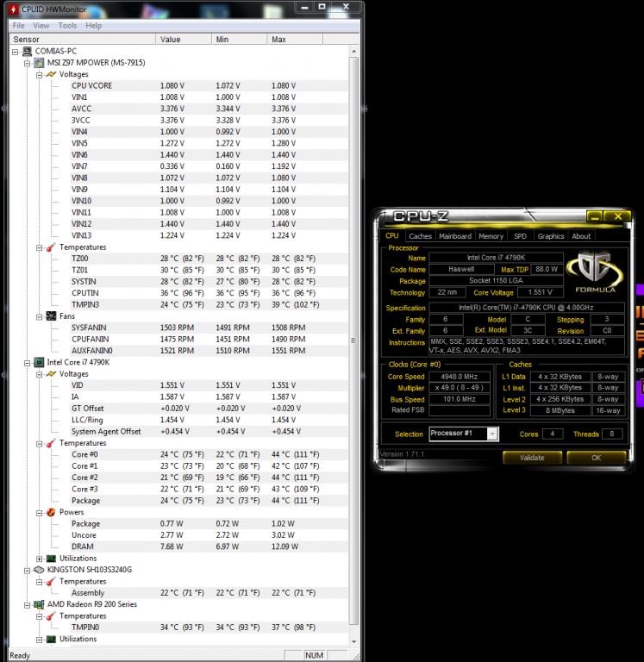Collapse the motherboard Voltages group
644x662 pixels.
pyautogui.click(x=40, y=75)
